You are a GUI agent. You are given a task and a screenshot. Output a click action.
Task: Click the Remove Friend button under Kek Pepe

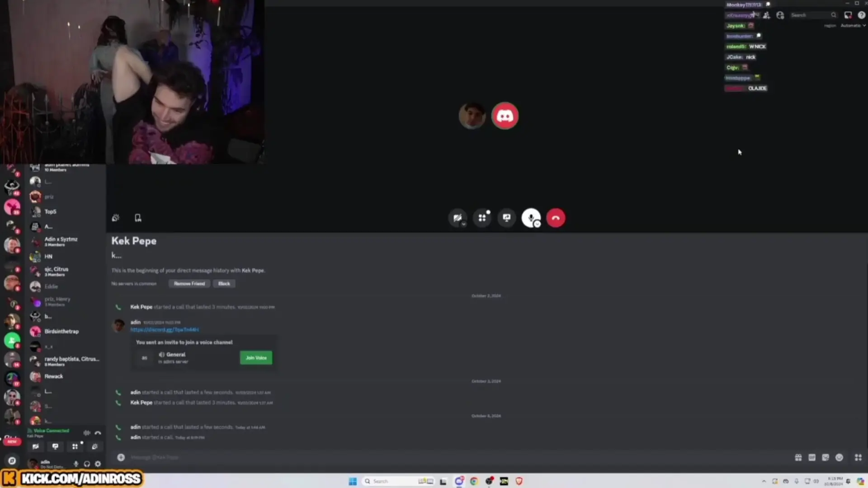click(189, 283)
